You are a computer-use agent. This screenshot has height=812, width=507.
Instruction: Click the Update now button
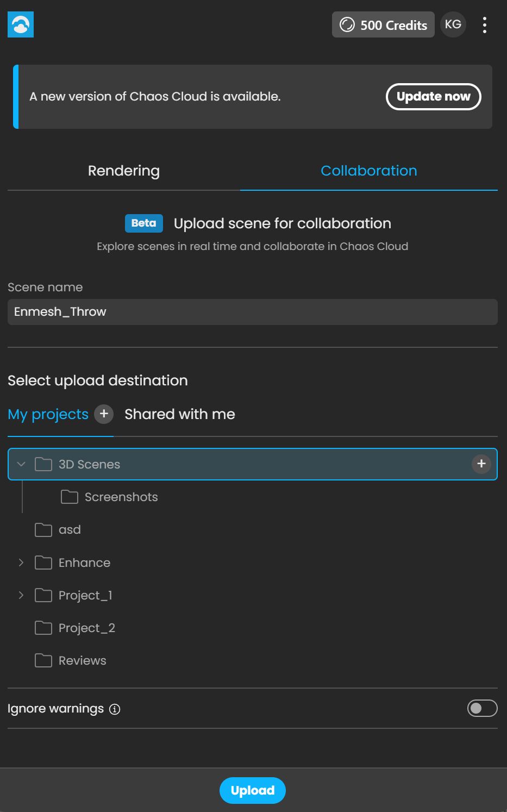pyautogui.click(x=434, y=97)
